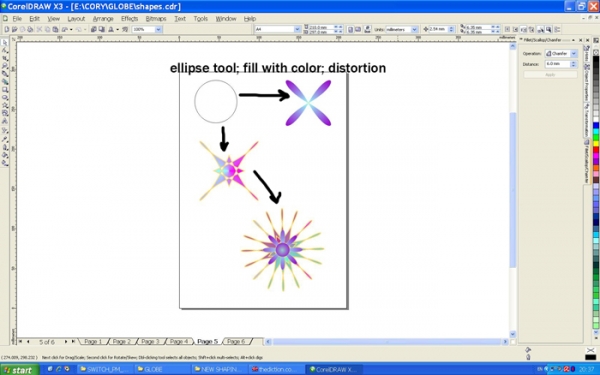600x375 pixels.
Task: Switch to the Page 3 tab
Action: click(x=150, y=341)
